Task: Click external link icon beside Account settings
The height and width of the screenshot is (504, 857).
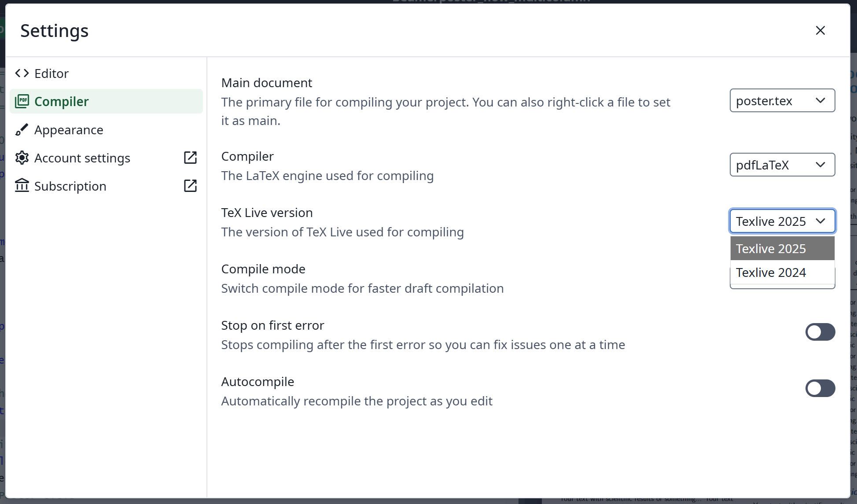Action: 190,158
